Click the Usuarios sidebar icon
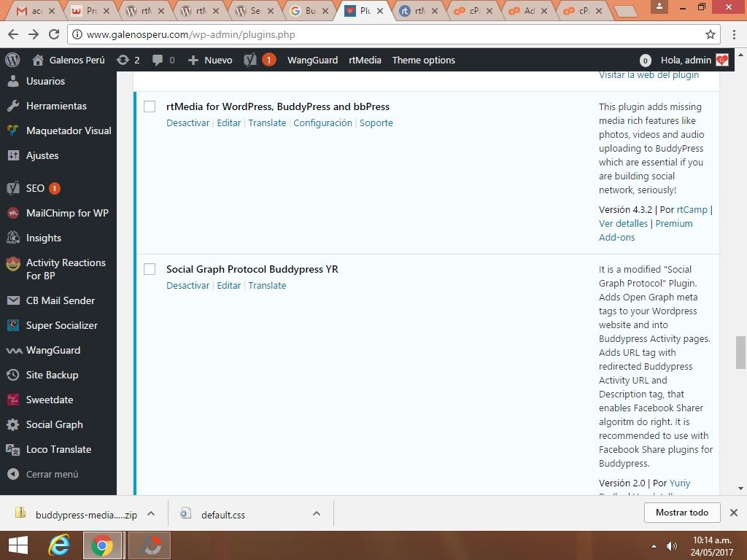The image size is (747, 560). point(13,81)
